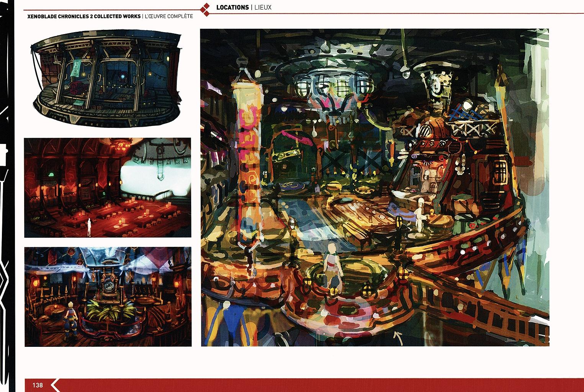Click the chevron arrow next to page 138
The image size is (584, 392).
[54, 385]
